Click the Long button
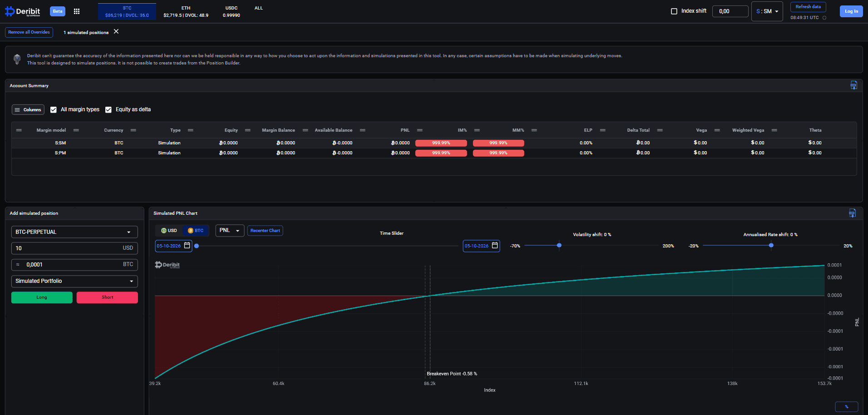This screenshot has height=415, width=868. click(42, 297)
